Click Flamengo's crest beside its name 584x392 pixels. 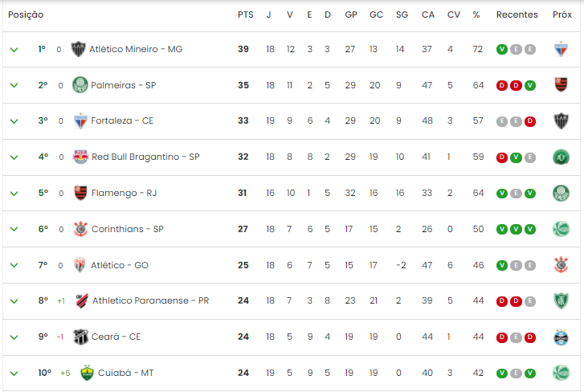point(80,193)
